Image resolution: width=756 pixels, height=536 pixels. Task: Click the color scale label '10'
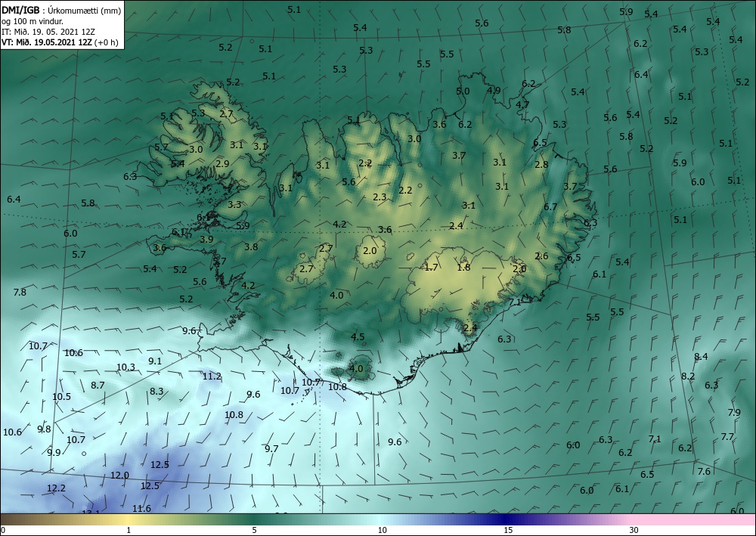click(382, 531)
